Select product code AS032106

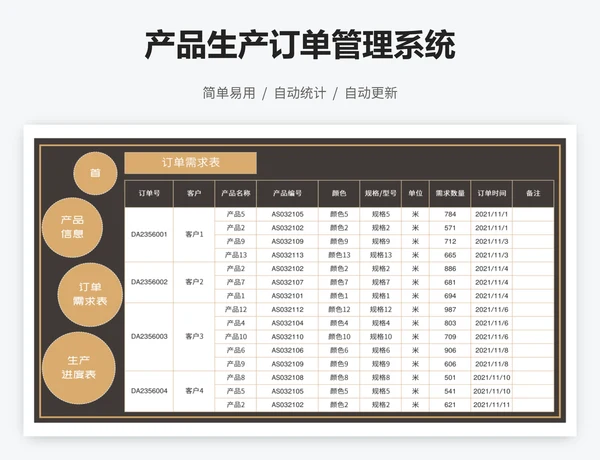287,351
